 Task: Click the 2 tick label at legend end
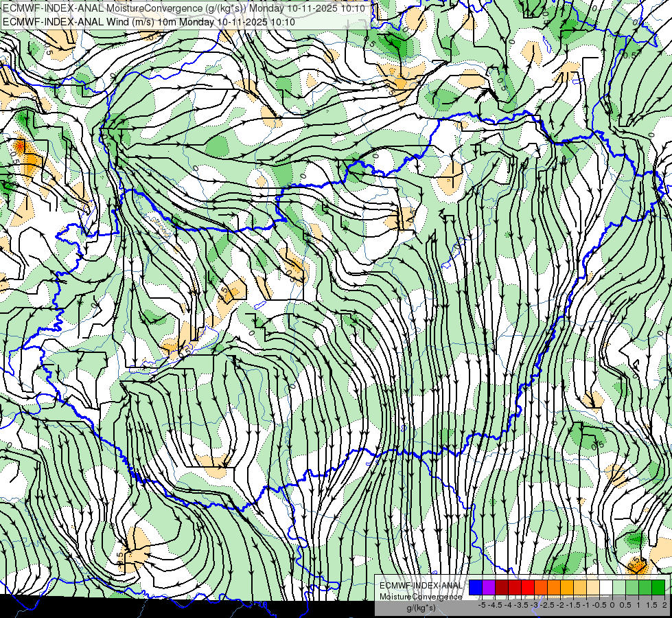(664, 605)
